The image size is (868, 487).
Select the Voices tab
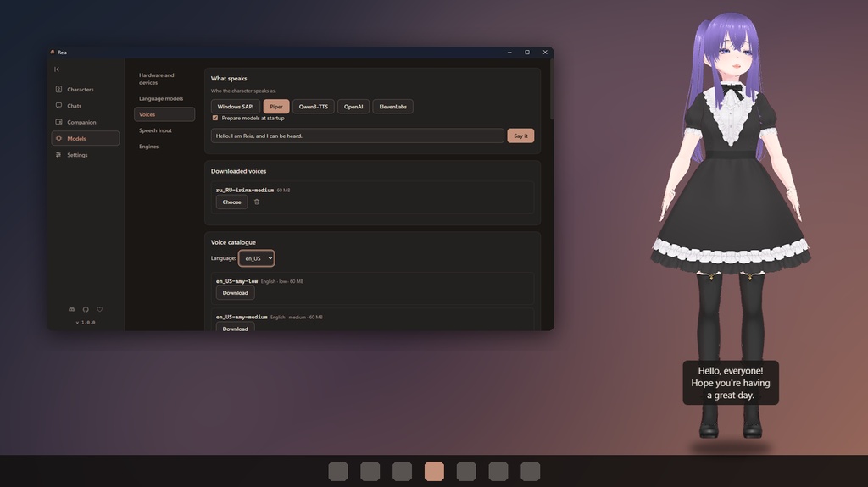click(x=164, y=114)
